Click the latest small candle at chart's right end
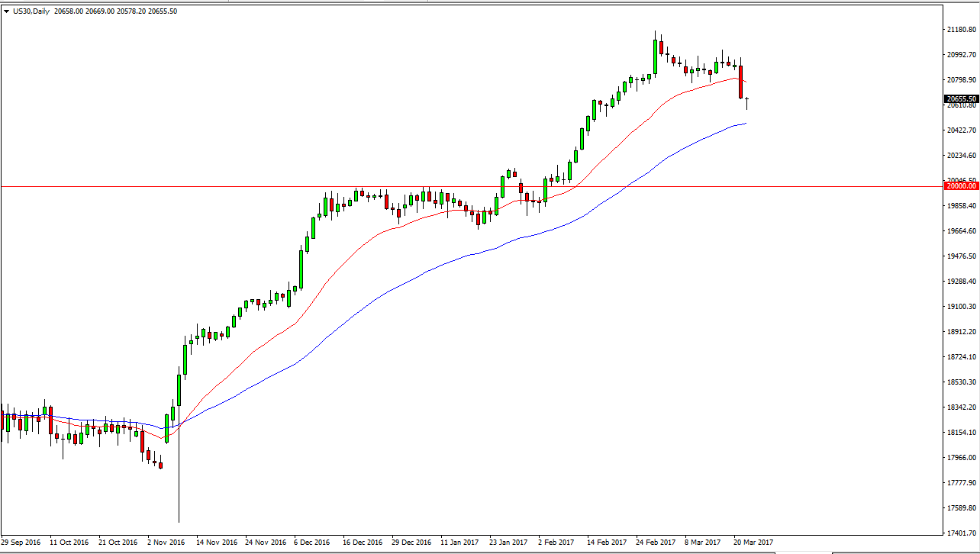Image resolution: width=980 pixels, height=554 pixels. 746,101
